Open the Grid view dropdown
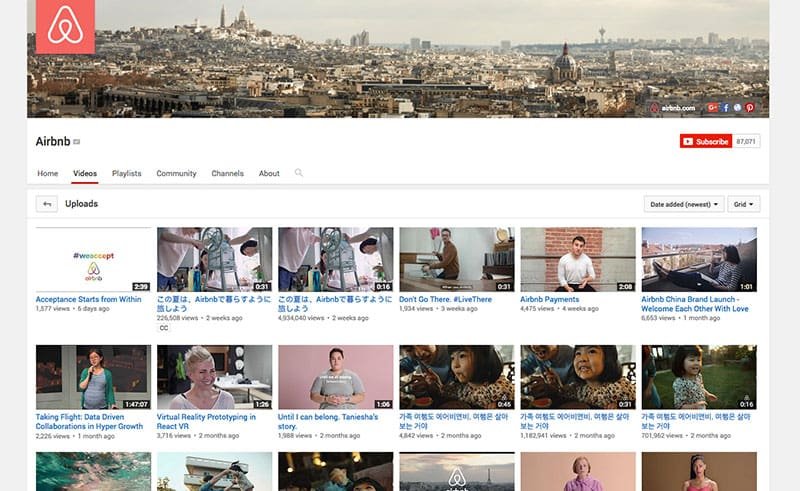800x491 pixels. (x=743, y=204)
